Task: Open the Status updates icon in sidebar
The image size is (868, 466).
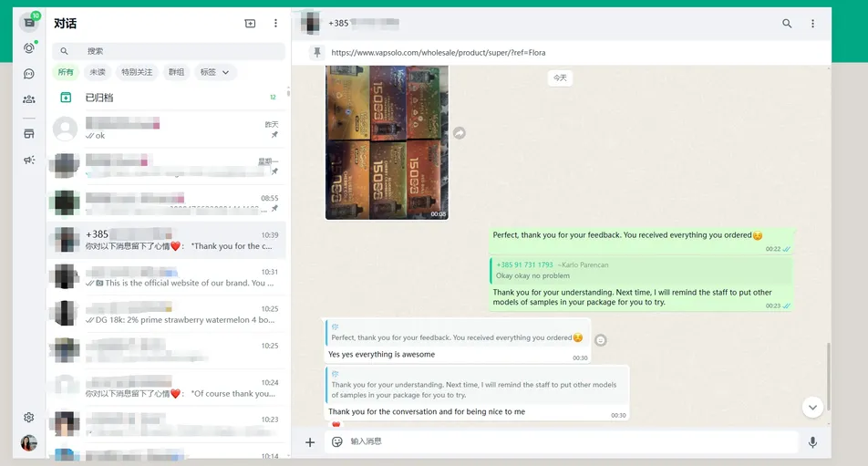Action: (x=29, y=48)
